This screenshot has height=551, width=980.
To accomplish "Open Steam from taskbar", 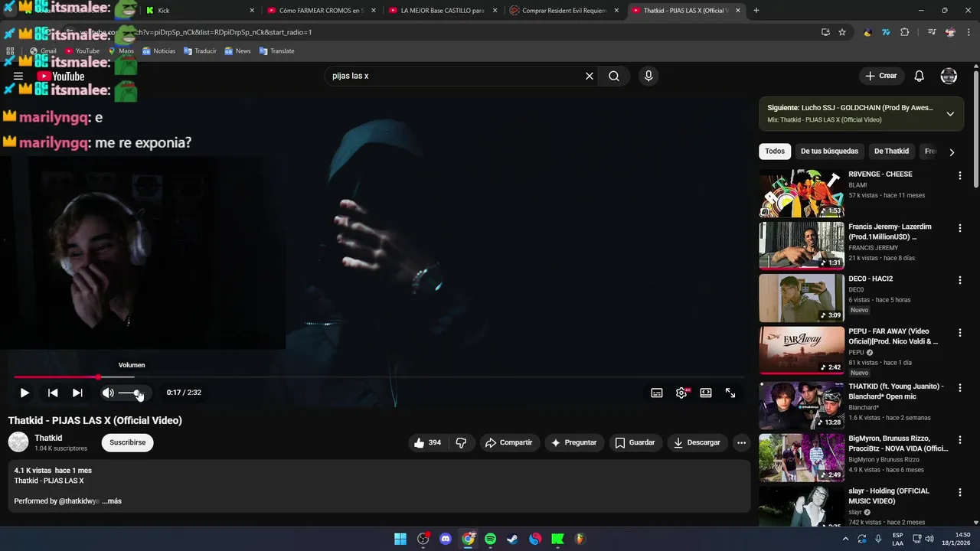I will coord(513,539).
